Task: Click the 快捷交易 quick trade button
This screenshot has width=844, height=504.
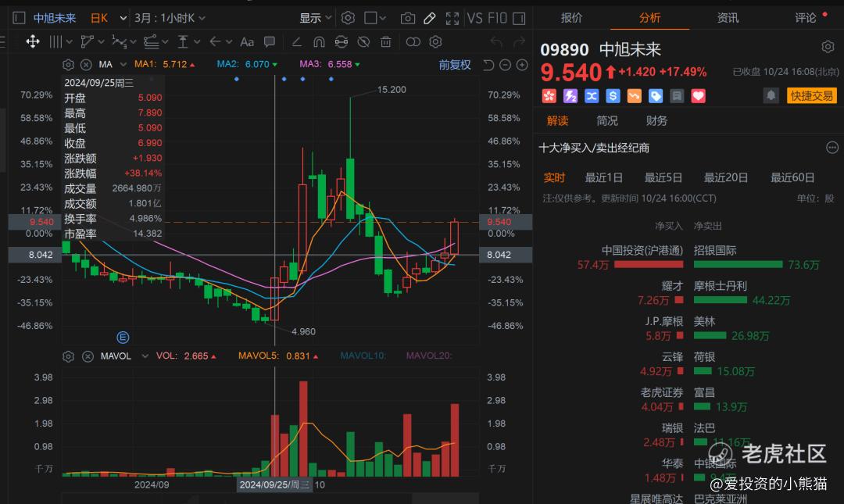Action: pos(812,96)
